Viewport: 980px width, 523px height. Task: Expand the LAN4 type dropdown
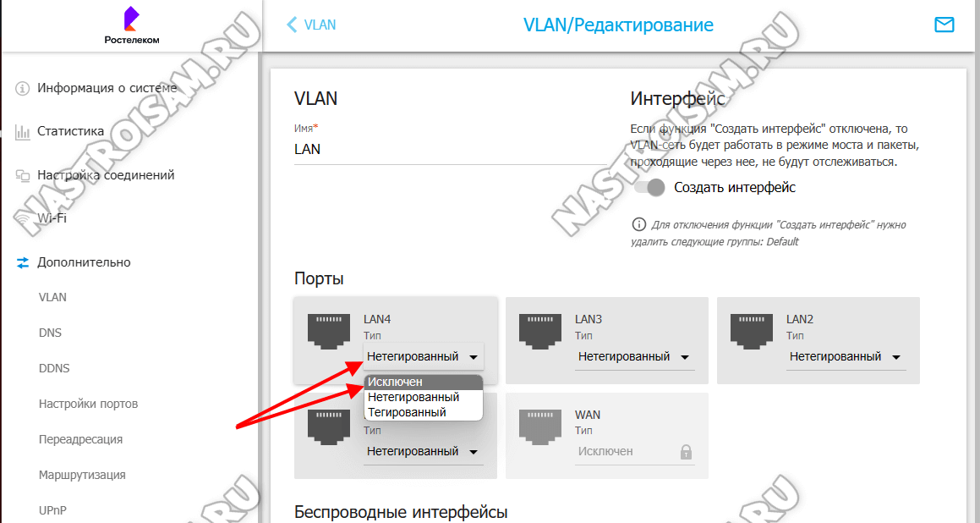[423, 356]
